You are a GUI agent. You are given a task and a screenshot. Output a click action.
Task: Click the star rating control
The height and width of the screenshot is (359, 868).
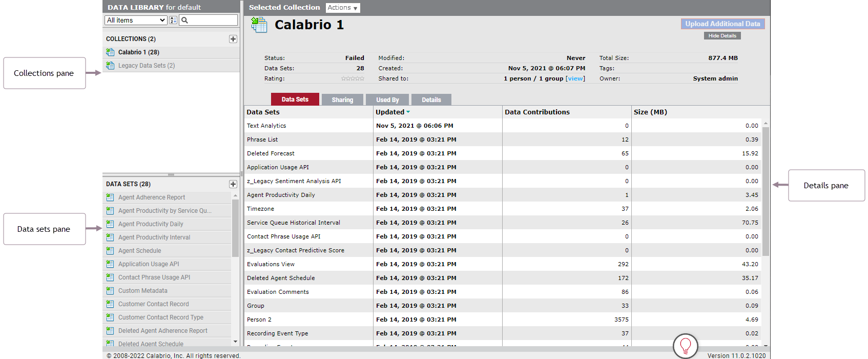(353, 78)
